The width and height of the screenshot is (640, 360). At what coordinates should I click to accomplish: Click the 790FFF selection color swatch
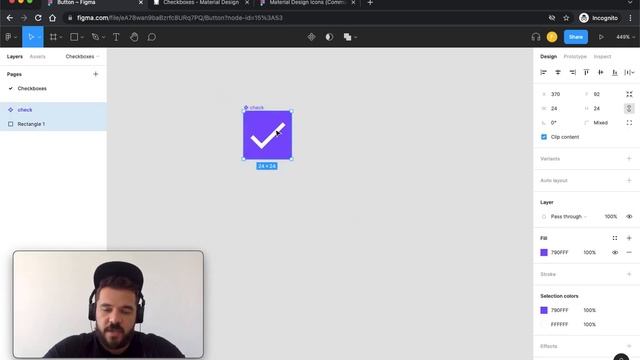tap(544, 310)
